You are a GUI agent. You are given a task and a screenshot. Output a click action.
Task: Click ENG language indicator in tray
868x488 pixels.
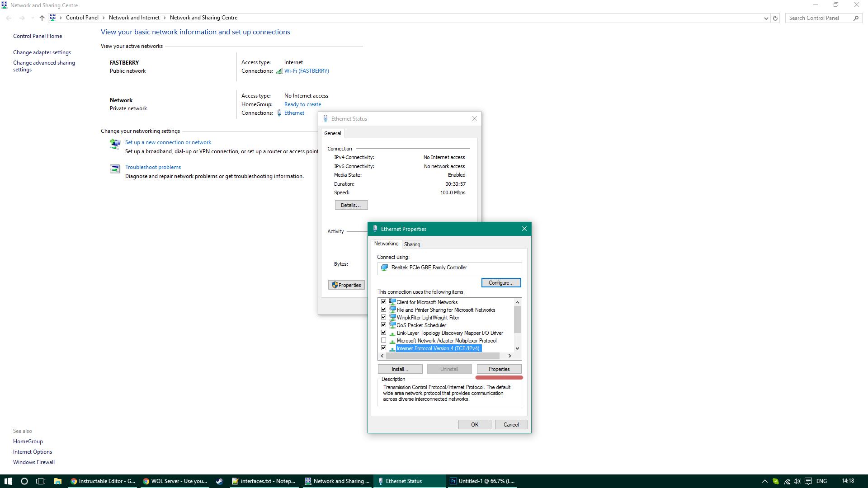point(821,481)
